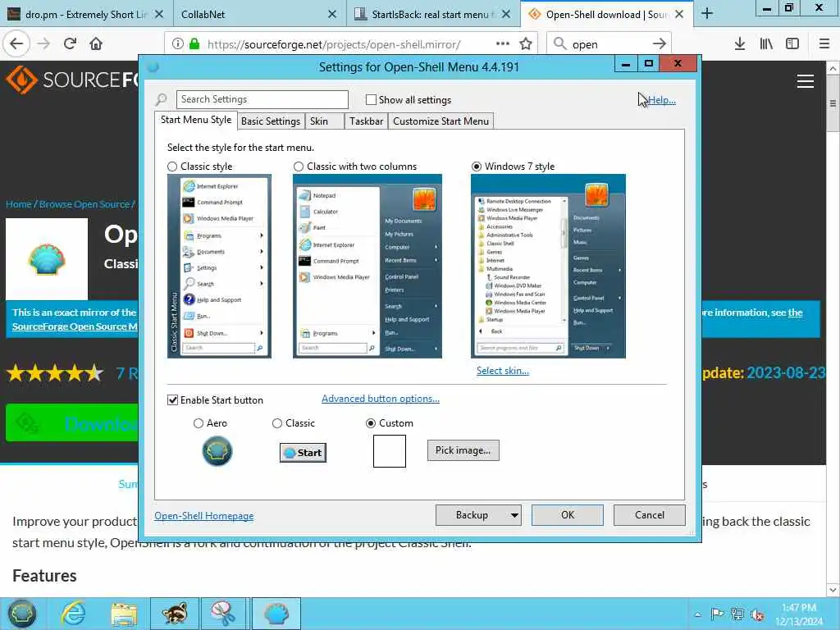Open File Explorer from the taskbar
Image resolution: width=840 pixels, height=630 pixels.
pos(125,614)
